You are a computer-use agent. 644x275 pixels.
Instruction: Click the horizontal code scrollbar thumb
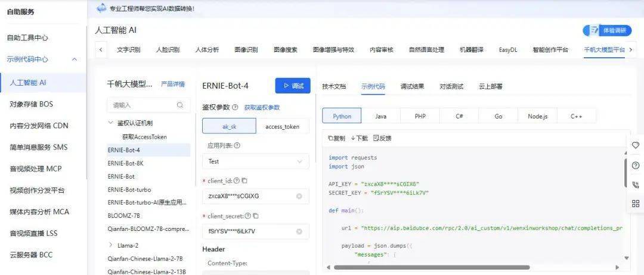[x=432, y=268]
